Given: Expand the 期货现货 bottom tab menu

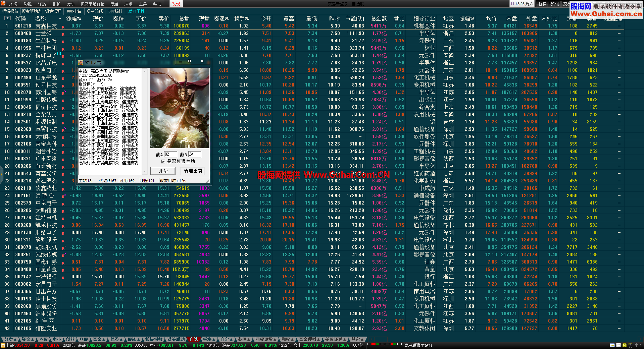Looking at the screenshot, I should click(265, 339).
